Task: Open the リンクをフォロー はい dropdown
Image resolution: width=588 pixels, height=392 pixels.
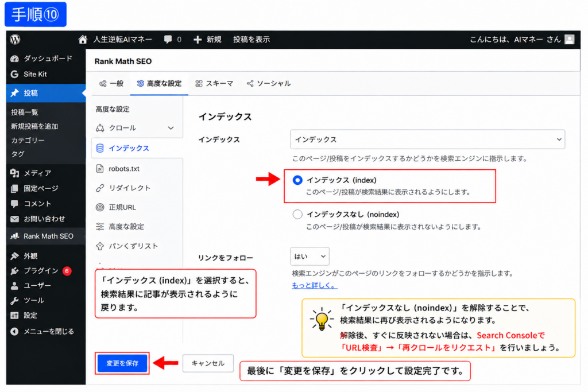Action: coord(310,257)
